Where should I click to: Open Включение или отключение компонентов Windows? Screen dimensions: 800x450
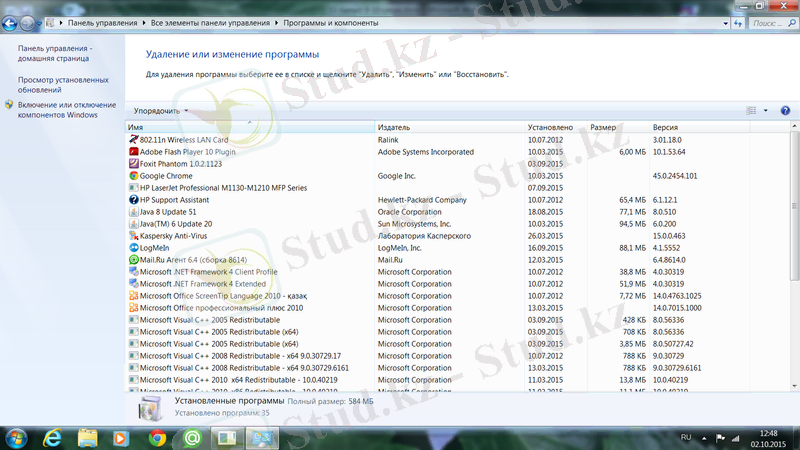[65, 109]
